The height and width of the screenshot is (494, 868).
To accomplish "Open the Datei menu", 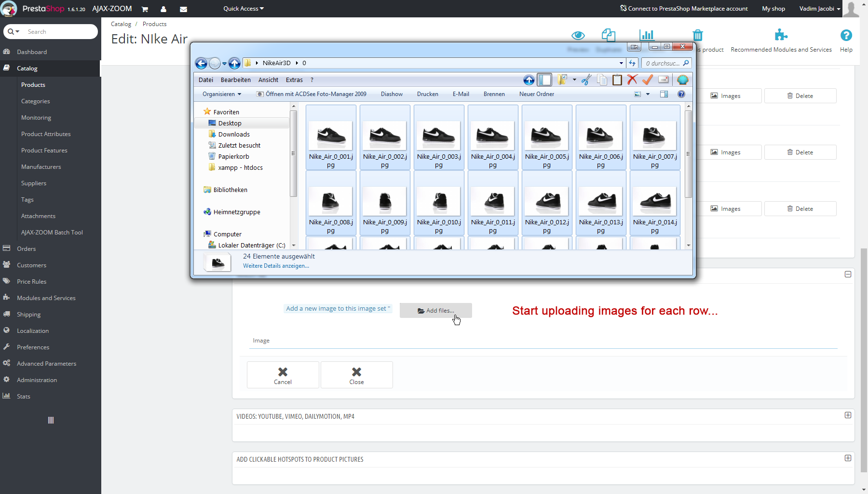I will tap(206, 80).
